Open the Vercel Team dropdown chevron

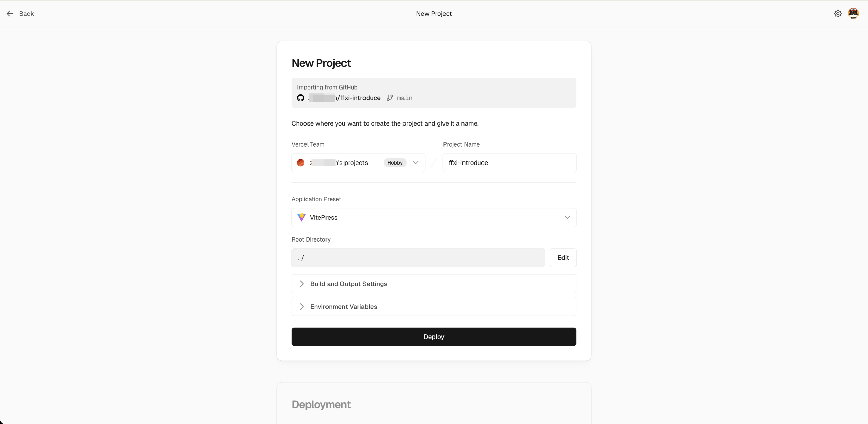[416, 163]
